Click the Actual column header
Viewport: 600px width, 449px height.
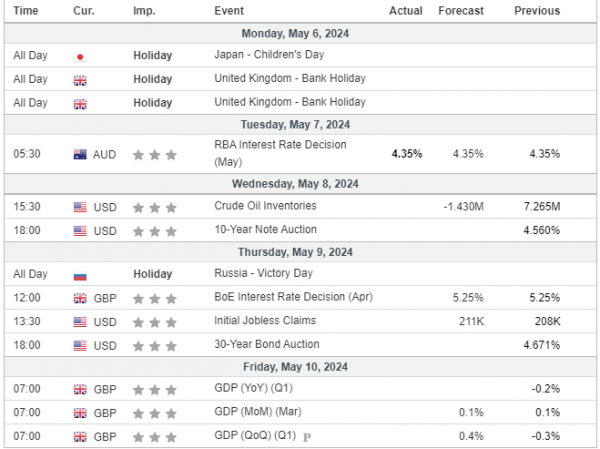click(x=406, y=11)
